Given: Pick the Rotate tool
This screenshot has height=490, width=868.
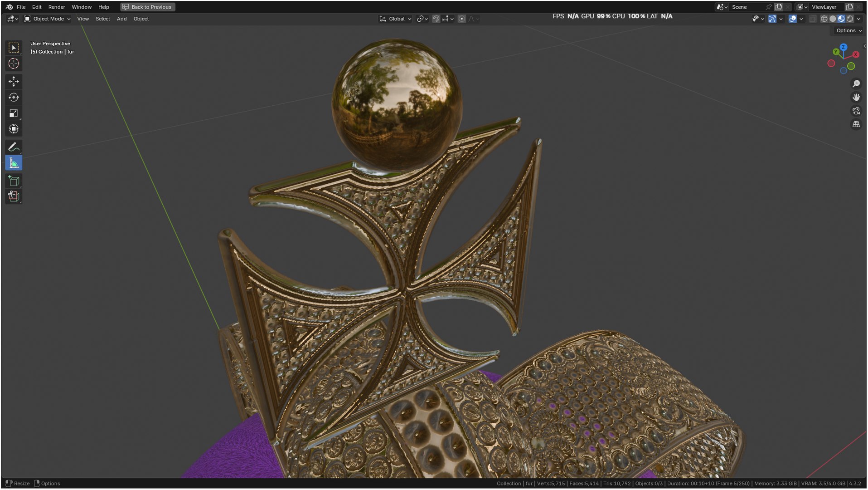Looking at the screenshot, I should [14, 97].
